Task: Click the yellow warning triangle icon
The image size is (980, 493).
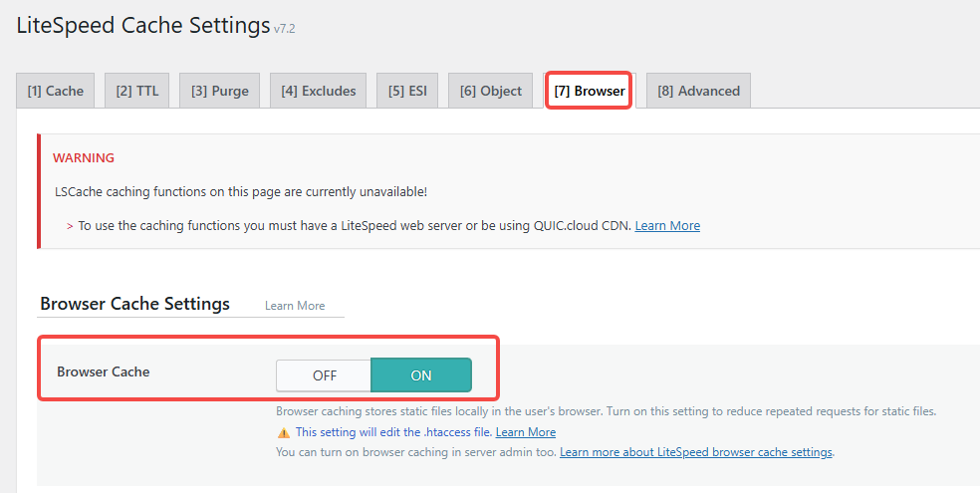Action: point(284,432)
